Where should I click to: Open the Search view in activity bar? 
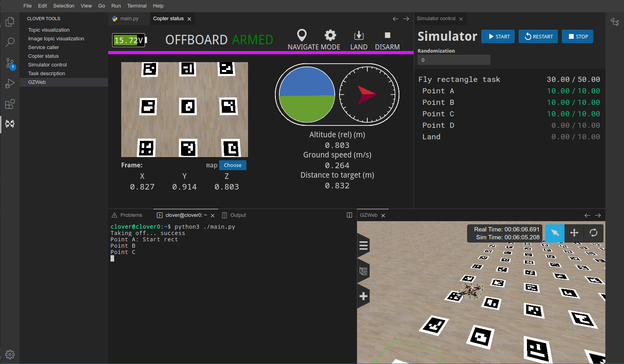pos(10,42)
